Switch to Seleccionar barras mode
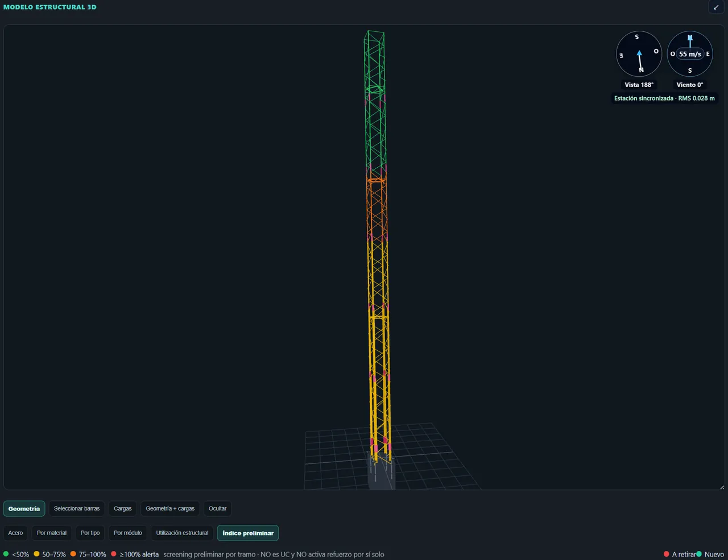This screenshot has height=560, width=728. coord(77,509)
